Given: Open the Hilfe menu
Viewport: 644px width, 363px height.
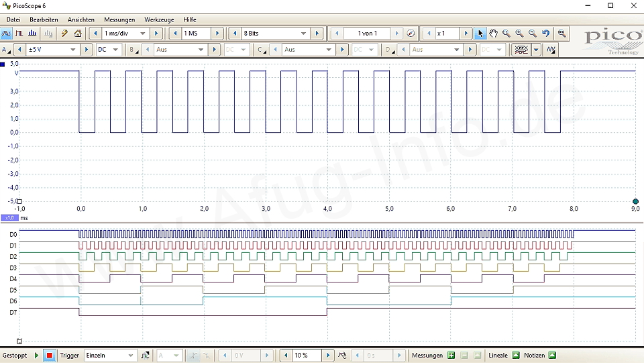Looking at the screenshot, I should pos(190,19).
